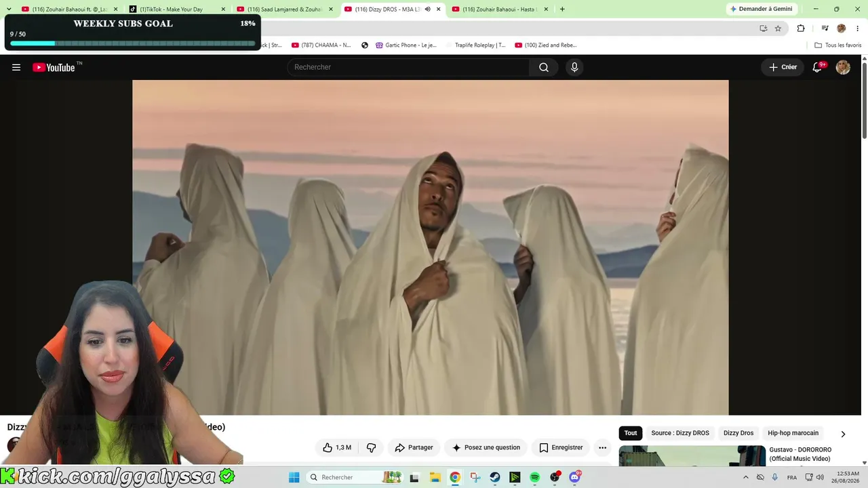
Task: Click the page vertical scrollbar
Action: pos(865,100)
